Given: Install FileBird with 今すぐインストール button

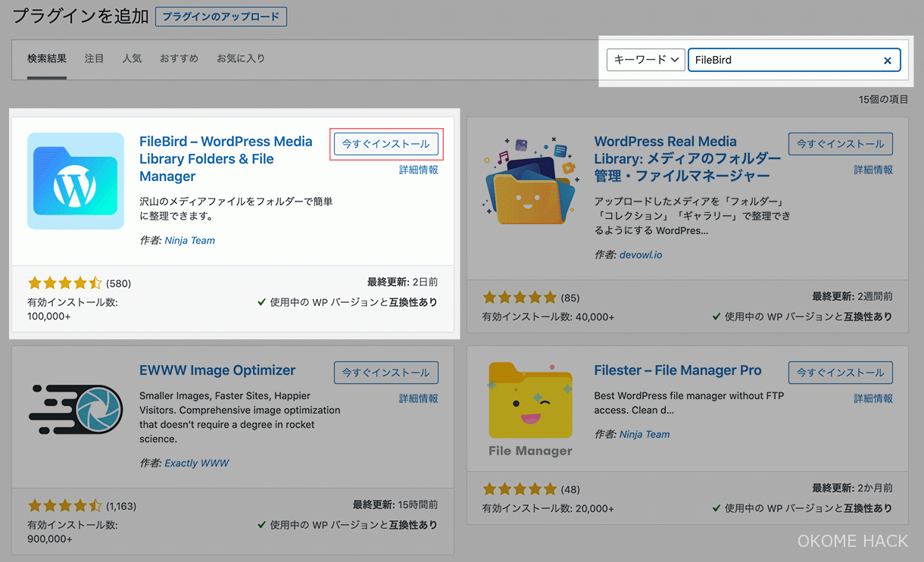Looking at the screenshot, I should (x=386, y=144).
